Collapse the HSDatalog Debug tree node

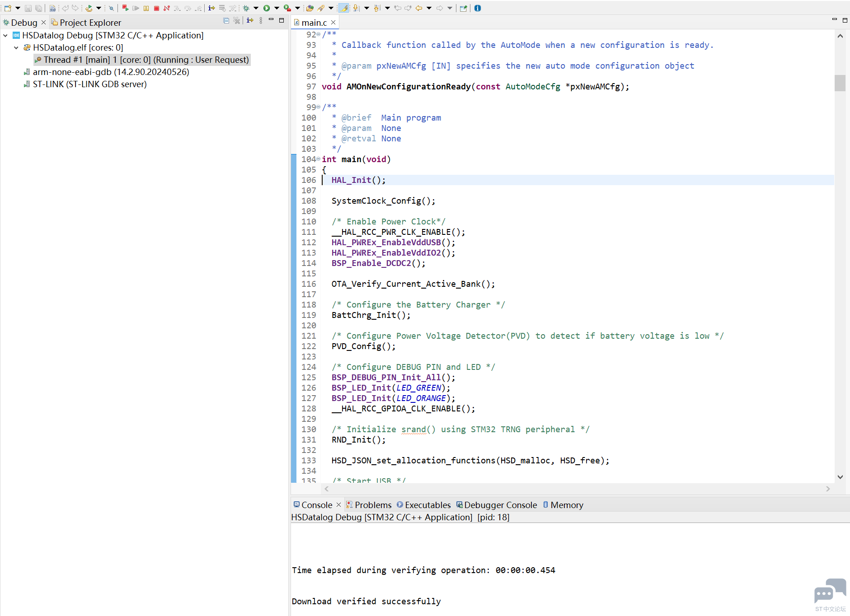click(x=5, y=36)
